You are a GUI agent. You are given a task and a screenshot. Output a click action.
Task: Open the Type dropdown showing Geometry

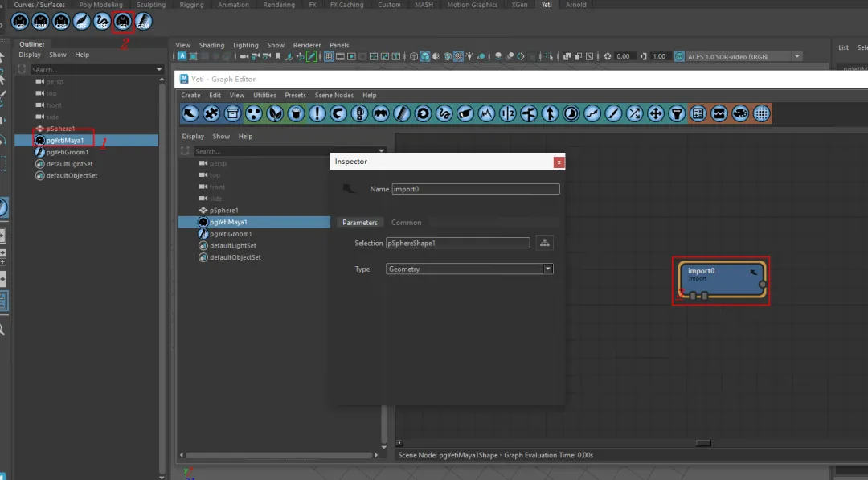click(469, 269)
